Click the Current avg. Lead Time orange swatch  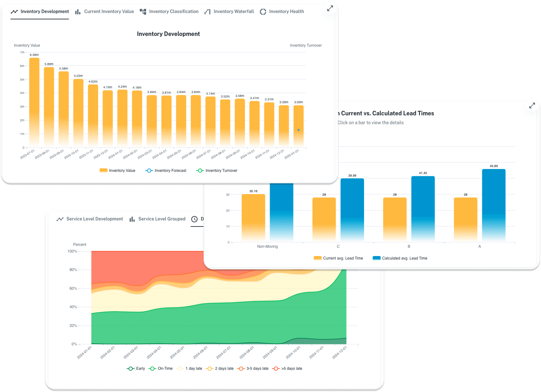(x=318, y=258)
